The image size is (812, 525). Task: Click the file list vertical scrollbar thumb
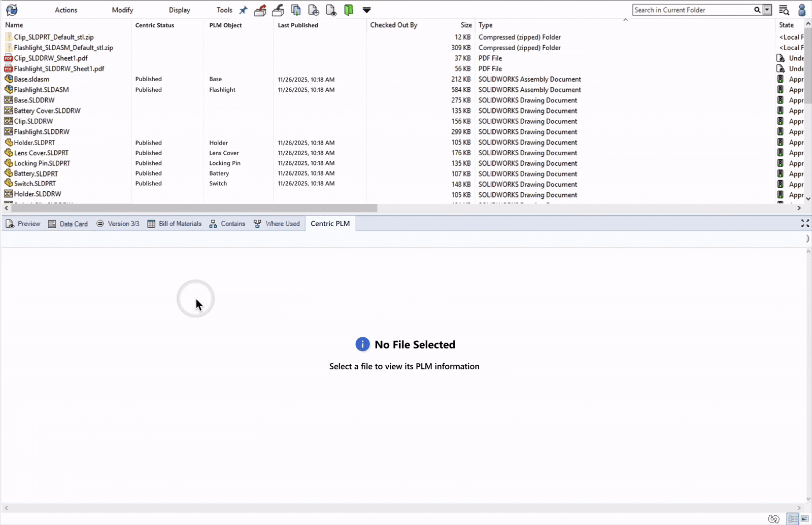808,66
